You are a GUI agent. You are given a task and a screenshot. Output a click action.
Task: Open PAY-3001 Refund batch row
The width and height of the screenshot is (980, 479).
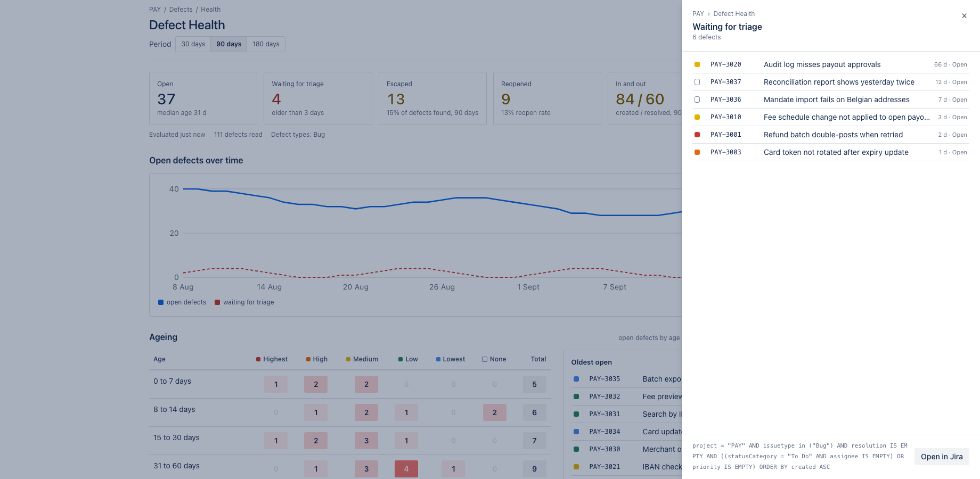[831, 135]
